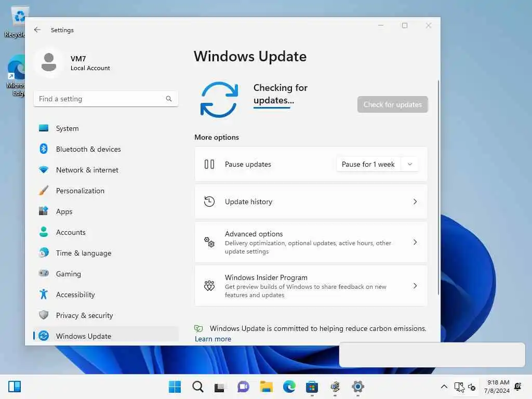Click the Recycle Bin desktop icon
The height and width of the screenshot is (399, 532).
click(x=16, y=22)
